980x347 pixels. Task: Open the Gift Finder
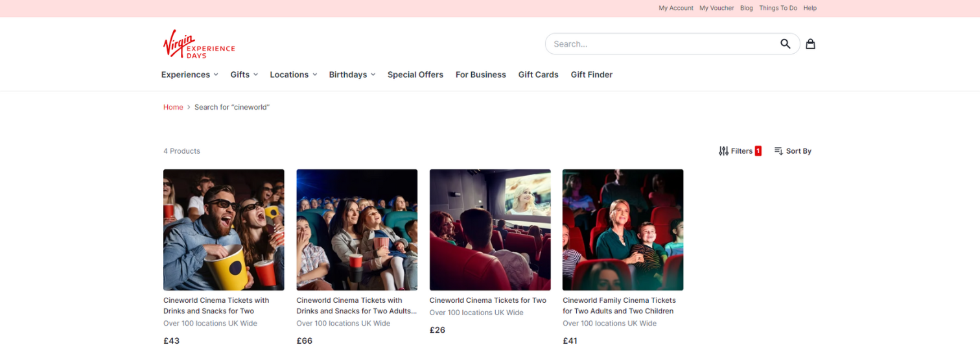[x=591, y=75]
